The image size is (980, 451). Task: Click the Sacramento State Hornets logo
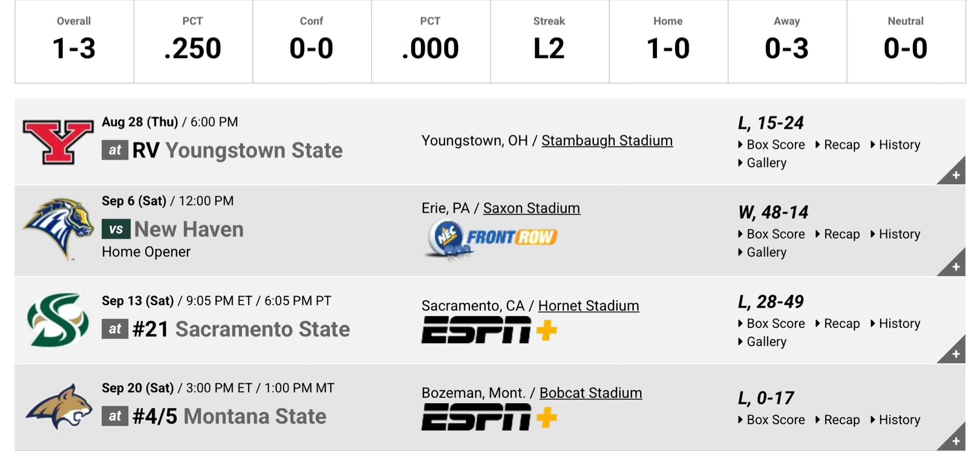58,320
